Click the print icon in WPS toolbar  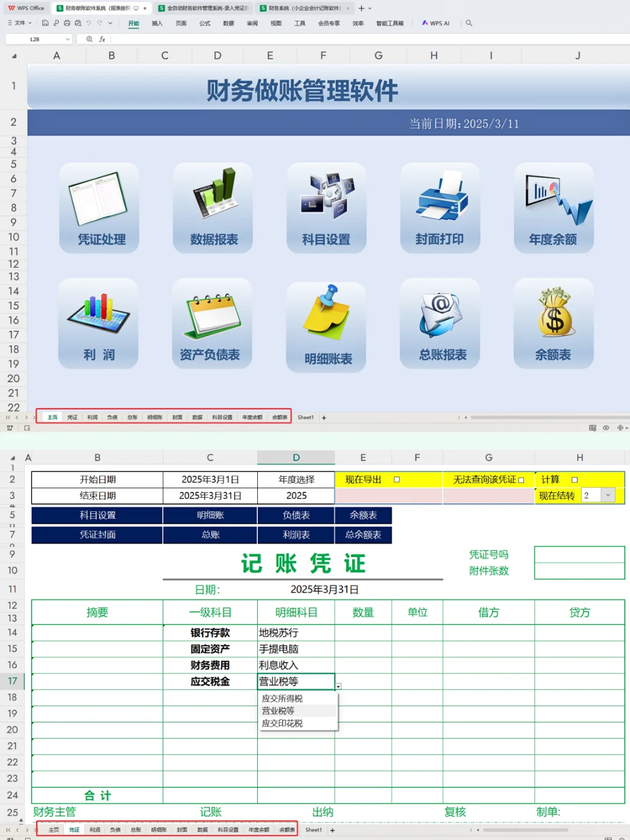coord(67,23)
